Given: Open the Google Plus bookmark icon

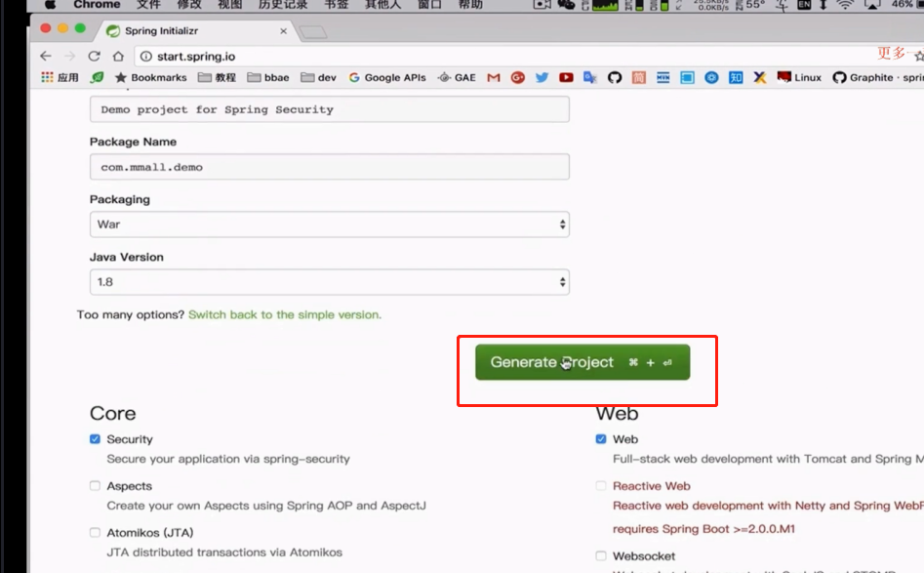Looking at the screenshot, I should pyautogui.click(x=517, y=77).
